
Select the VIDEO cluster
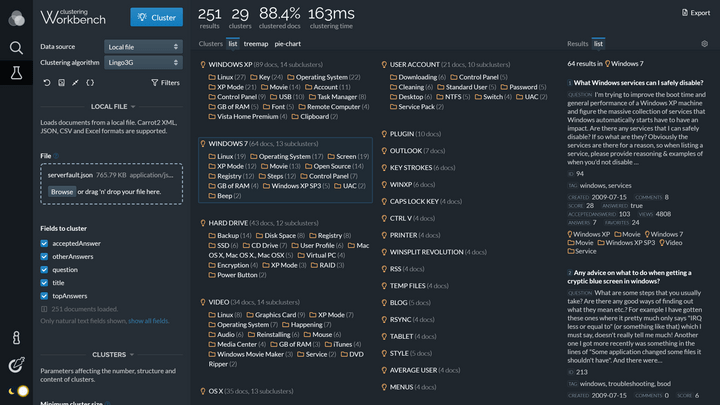(254, 302)
